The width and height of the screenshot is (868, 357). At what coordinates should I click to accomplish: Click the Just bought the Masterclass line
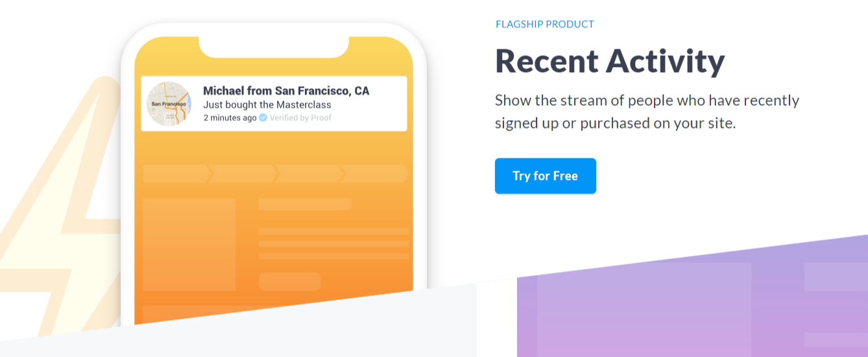[x=267, y=105]
